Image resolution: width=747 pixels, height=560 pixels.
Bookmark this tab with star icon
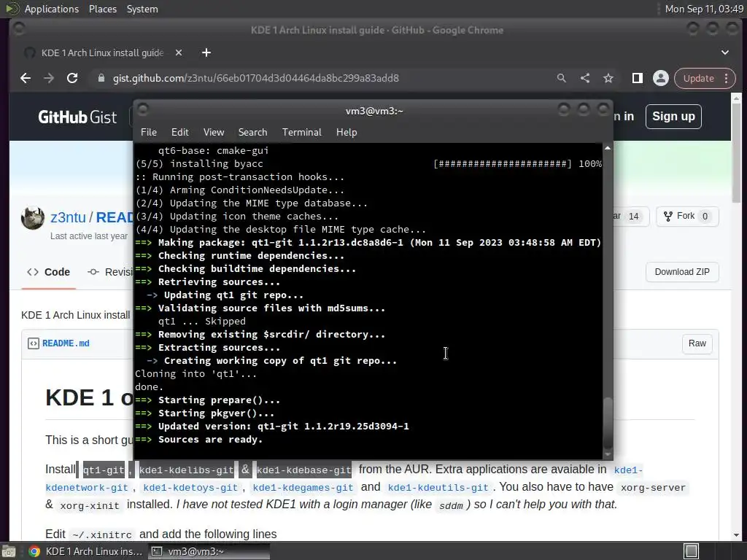tap(608, 78)
